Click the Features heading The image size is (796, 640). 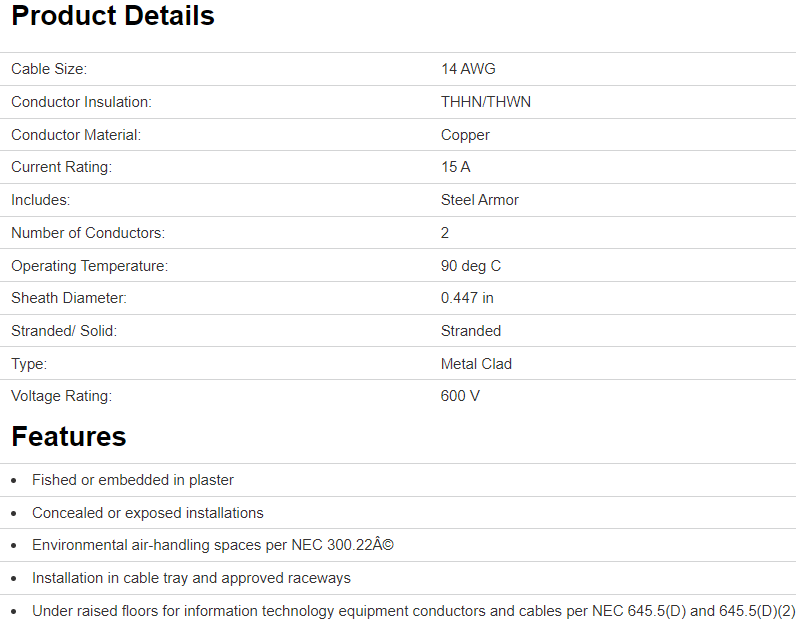coord(69,437)
